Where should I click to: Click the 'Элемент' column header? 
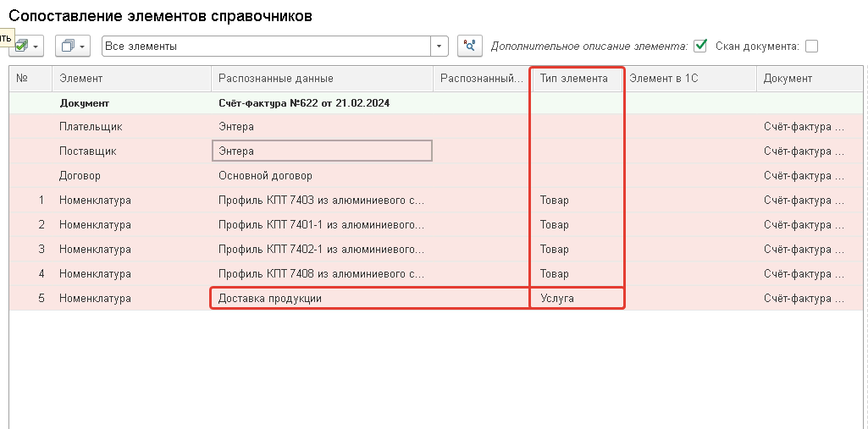132,79
